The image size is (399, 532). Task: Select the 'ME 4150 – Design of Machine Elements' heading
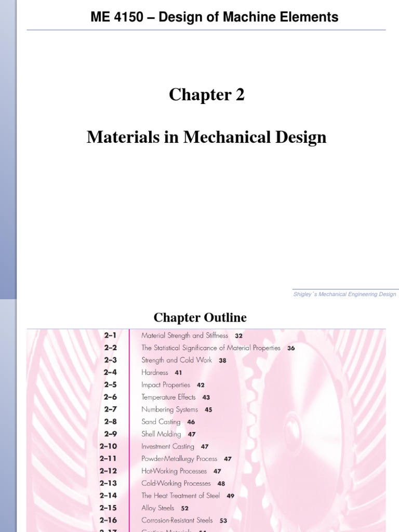coord(215,17)
